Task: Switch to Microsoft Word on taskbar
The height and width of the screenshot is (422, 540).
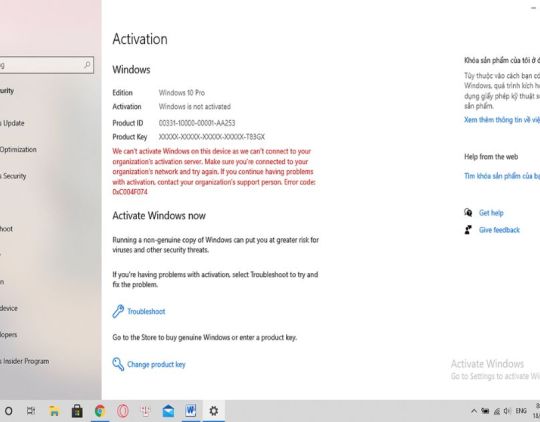Action: tap(191, 411)
